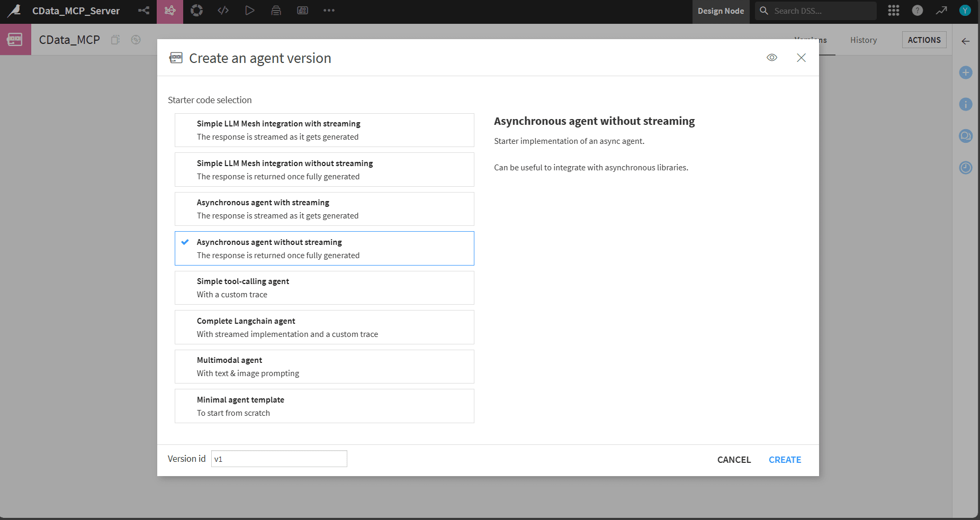980x520 pixels.
Task: Open the applications grid menu
Action: click(x=894, y=11)
